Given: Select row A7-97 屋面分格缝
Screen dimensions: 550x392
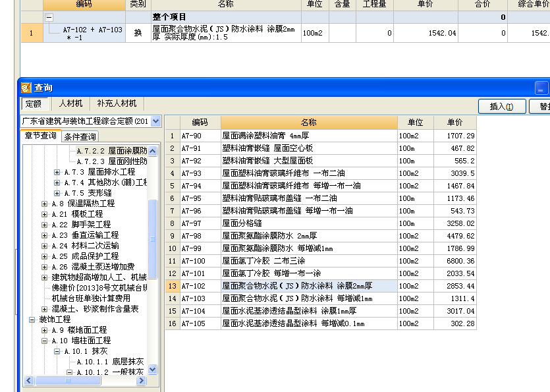Looking at the screenshot, I should click(x=321, y=223).
